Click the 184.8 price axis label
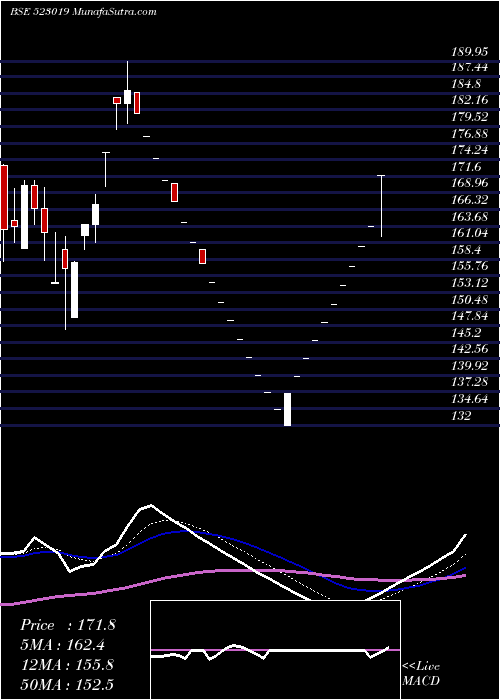The width and height of the screenshot is (500, 700). point(466,83)
